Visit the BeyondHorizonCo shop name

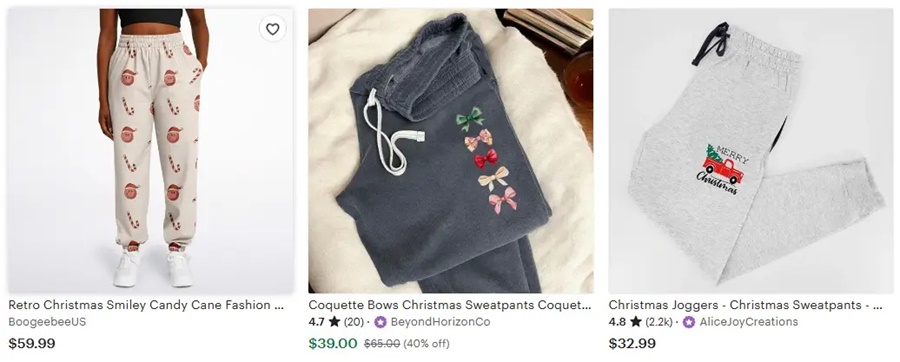(440, 322)
